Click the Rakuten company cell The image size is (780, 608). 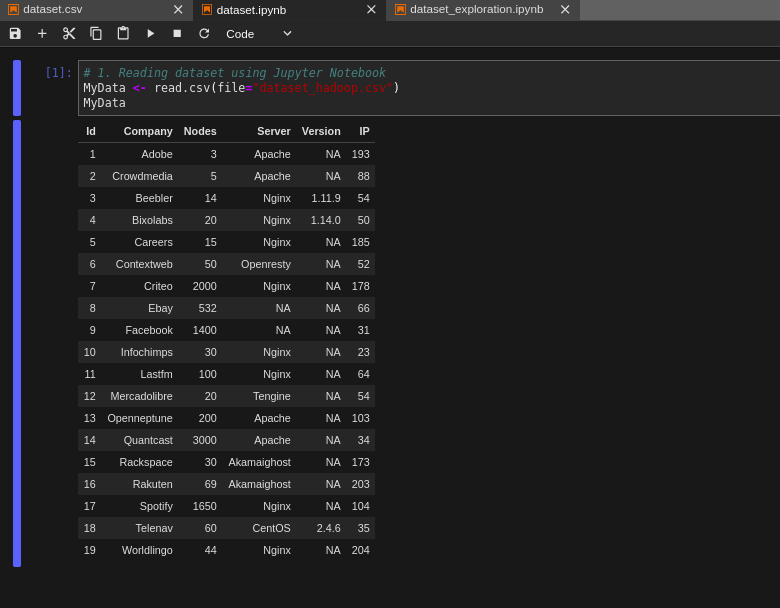point(152,484)
